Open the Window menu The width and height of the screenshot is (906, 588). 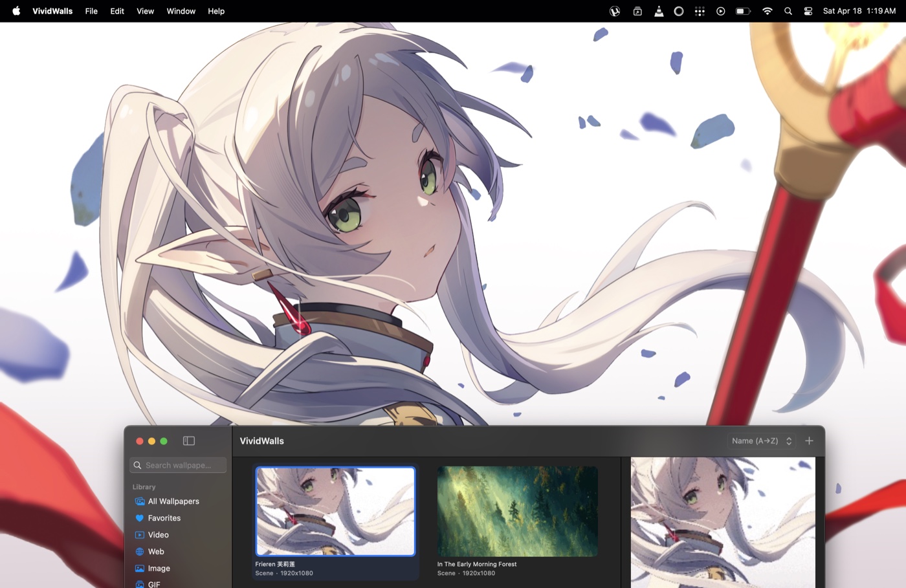point(181,11)
